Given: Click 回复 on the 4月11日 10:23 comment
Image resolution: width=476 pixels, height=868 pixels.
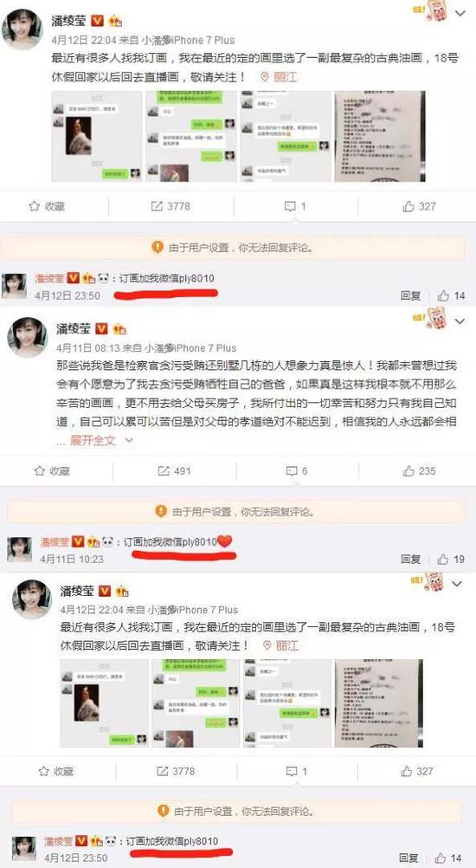Looking at the screenshot, I should coord(411,559).
